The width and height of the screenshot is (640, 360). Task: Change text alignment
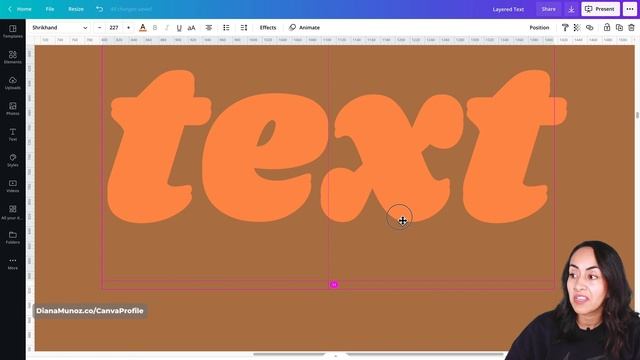click(x=209, y=28)
